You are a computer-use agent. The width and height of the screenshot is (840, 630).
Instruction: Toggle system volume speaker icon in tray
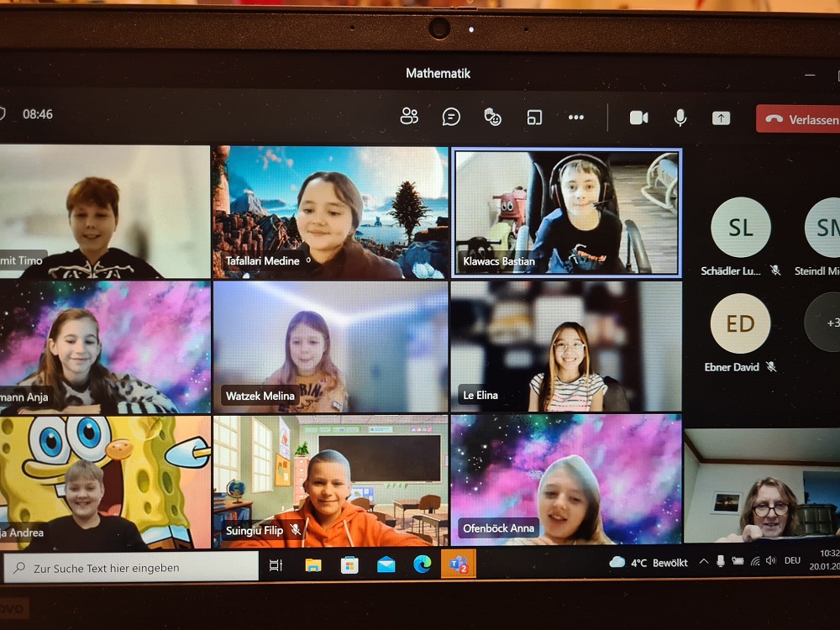771,561
